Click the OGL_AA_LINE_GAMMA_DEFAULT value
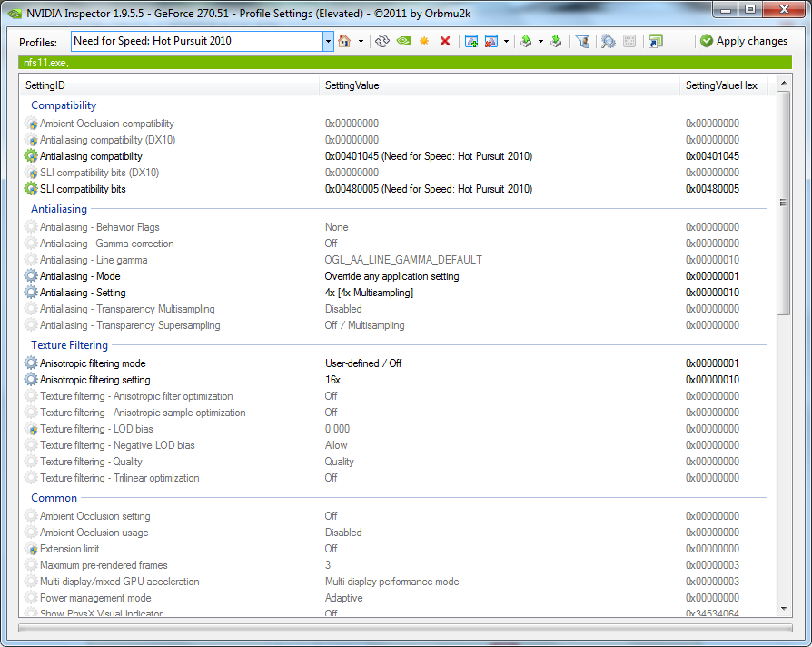Screen dimensions: 812x647 [x=403, y=260]
